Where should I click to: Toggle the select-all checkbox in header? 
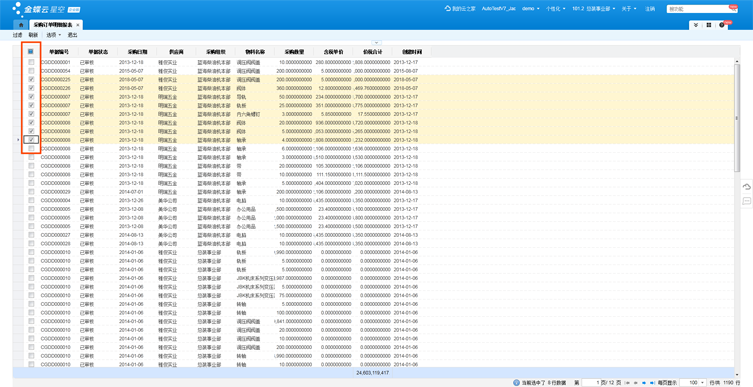31,51
